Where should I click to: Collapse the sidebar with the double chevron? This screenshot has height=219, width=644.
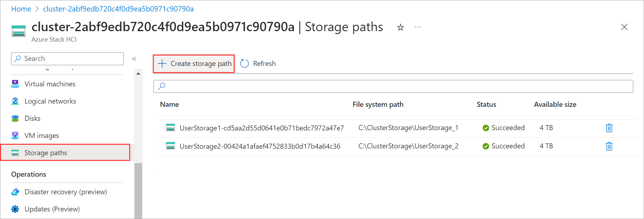pos(134,59)
